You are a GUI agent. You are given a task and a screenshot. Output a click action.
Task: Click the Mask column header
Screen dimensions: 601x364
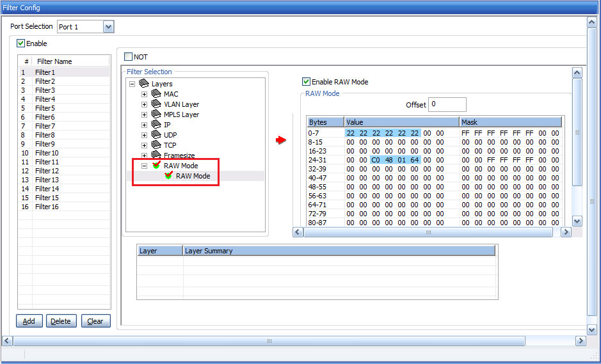point(511,122)
